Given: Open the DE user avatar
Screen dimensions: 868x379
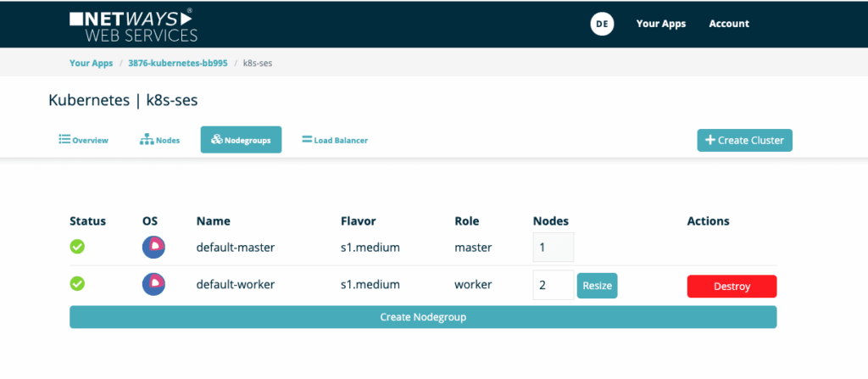Looking at the screenshot, I should [602, 24].
